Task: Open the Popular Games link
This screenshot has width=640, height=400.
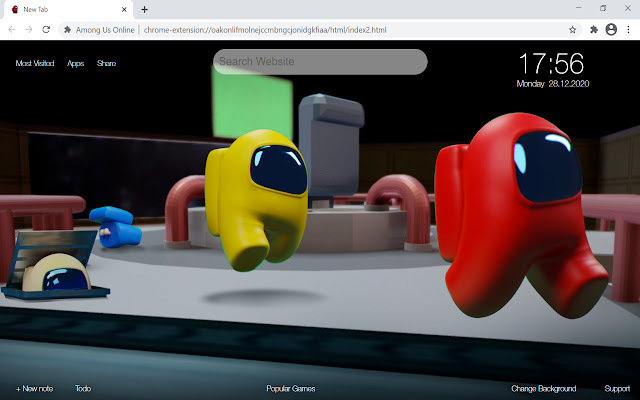Action: click(291, 389)
